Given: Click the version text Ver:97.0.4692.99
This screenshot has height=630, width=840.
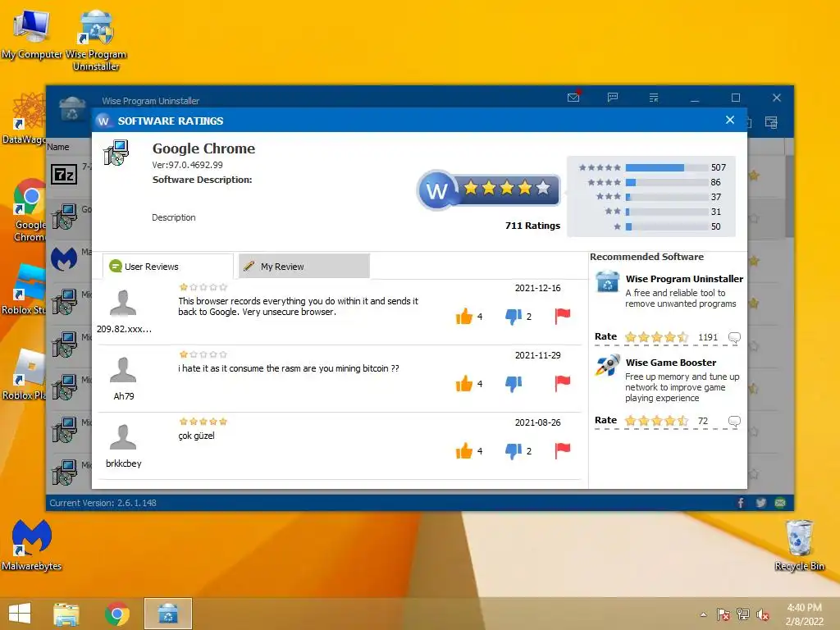Looking at the screenshot, I should [188, 165].
